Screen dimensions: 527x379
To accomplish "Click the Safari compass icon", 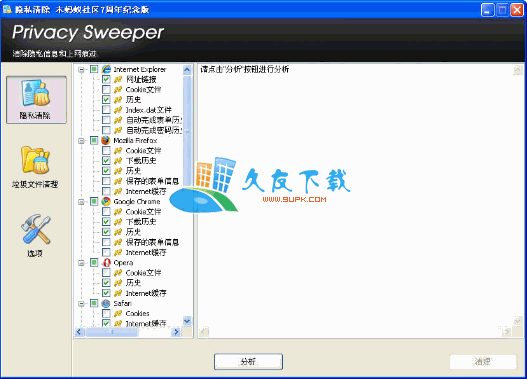I will click(106, 303).
